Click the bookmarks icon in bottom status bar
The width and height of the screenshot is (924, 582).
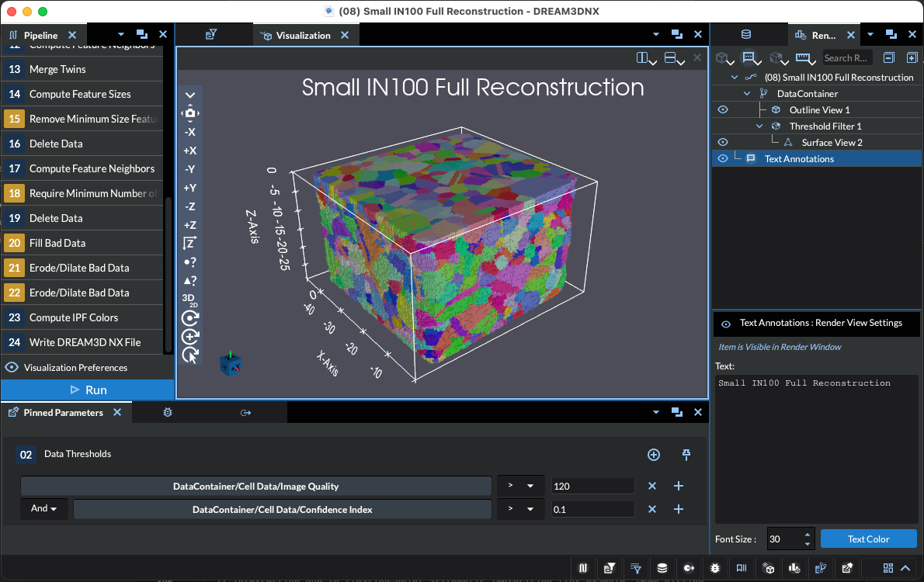[742, 568]
